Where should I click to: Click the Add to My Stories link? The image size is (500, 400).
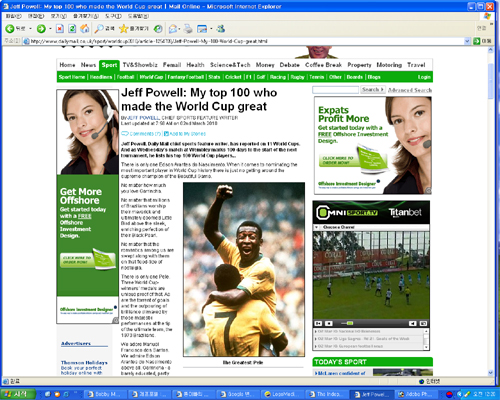point(185,134)
